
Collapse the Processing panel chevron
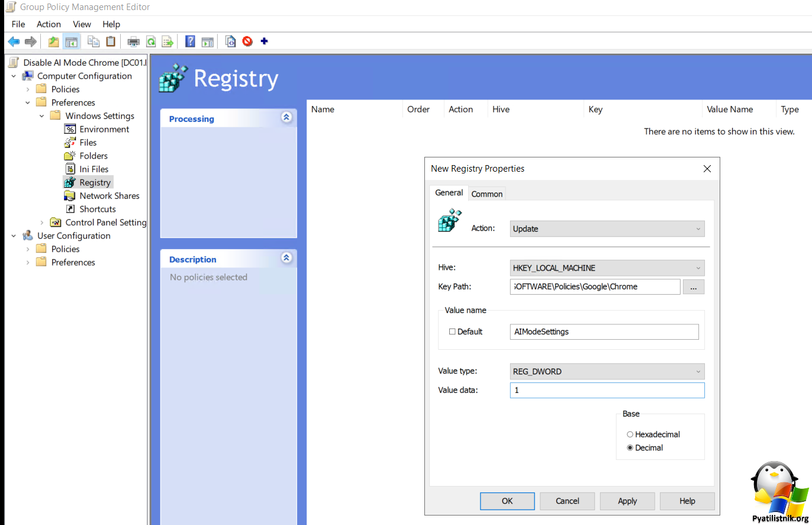286,118
